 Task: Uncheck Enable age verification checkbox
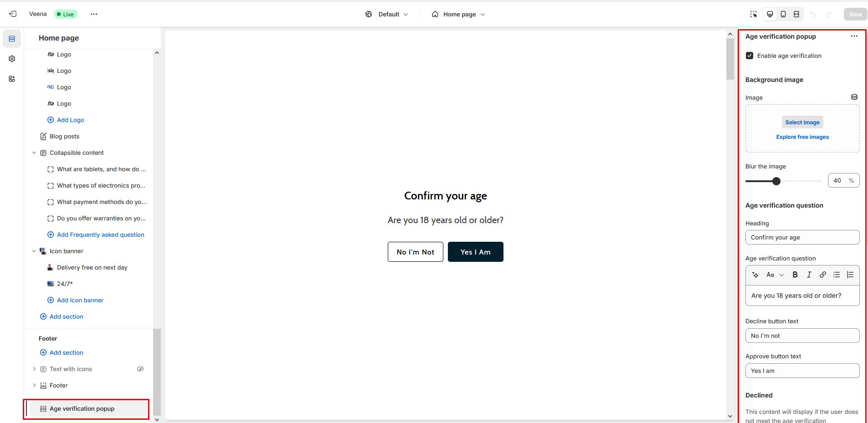tap(750, 56)
